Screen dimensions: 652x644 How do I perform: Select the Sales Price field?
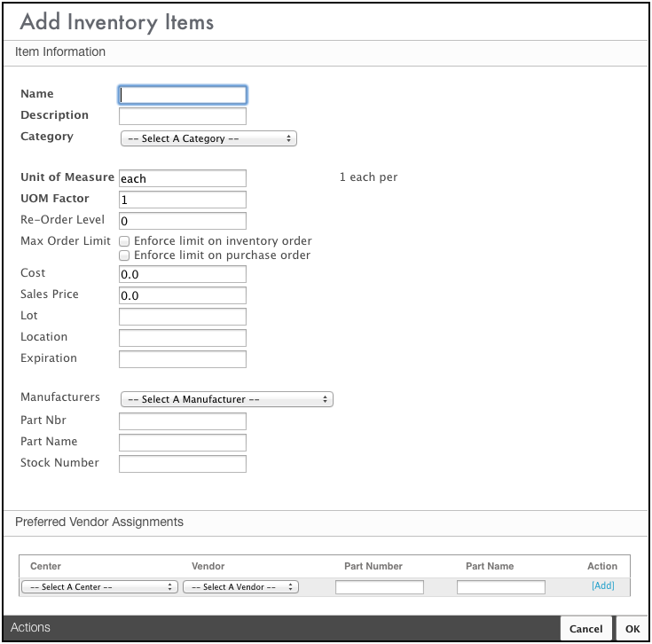[x=183, y=295]
